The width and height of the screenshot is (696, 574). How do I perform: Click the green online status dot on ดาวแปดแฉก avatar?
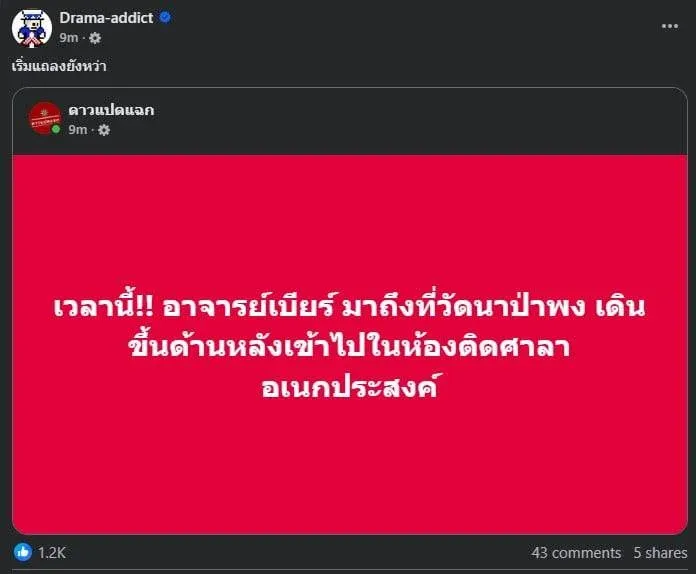click(56, 129)
